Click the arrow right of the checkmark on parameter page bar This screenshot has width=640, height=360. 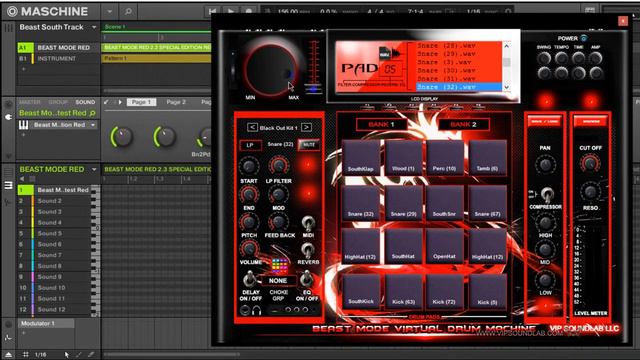[x=120, y=102]
